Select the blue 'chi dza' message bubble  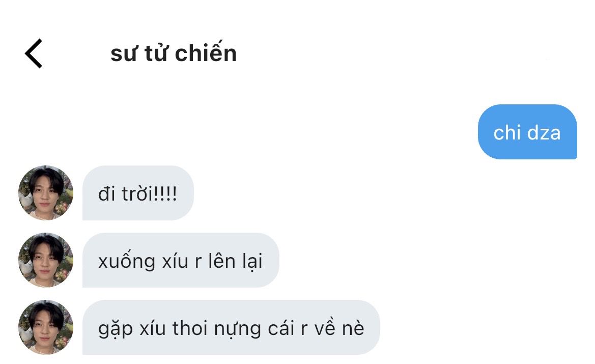click(527, 132)
